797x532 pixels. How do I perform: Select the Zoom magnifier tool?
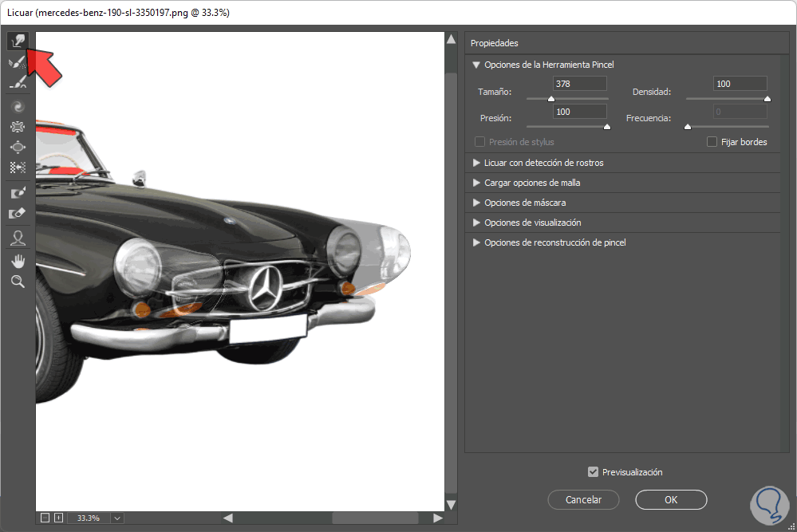tap(18, 282)
